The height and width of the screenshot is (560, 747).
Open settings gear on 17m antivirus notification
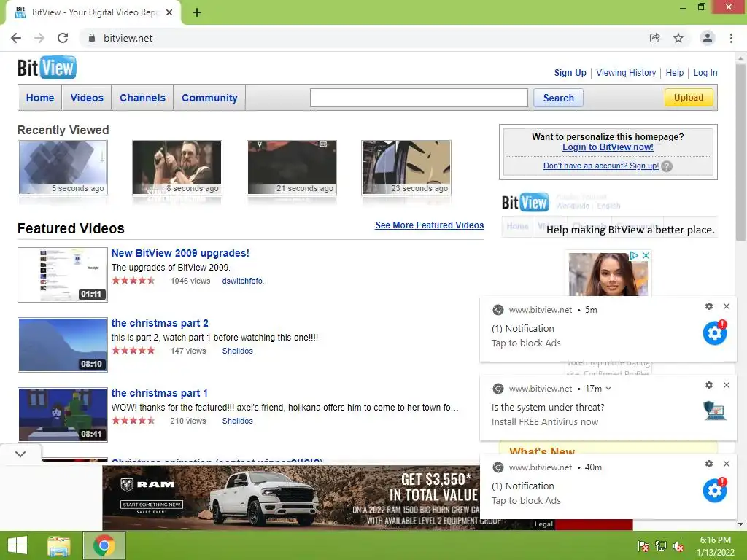pyautogui.click(x=709, y=385)
